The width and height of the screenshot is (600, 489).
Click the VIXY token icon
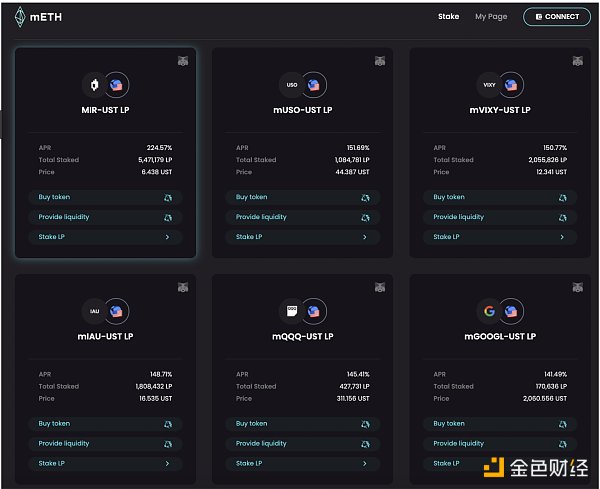coord(489,85)
